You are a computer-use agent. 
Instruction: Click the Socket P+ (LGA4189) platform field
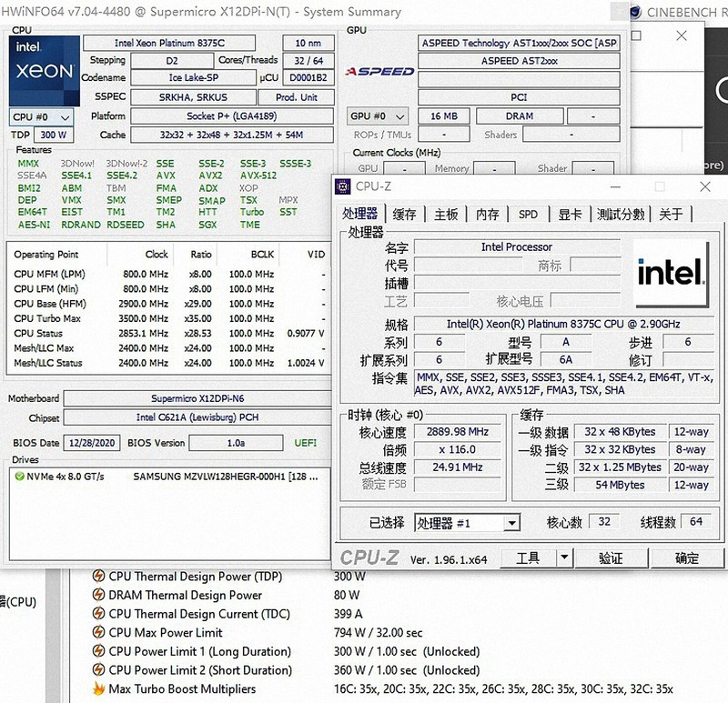(232, 116)
